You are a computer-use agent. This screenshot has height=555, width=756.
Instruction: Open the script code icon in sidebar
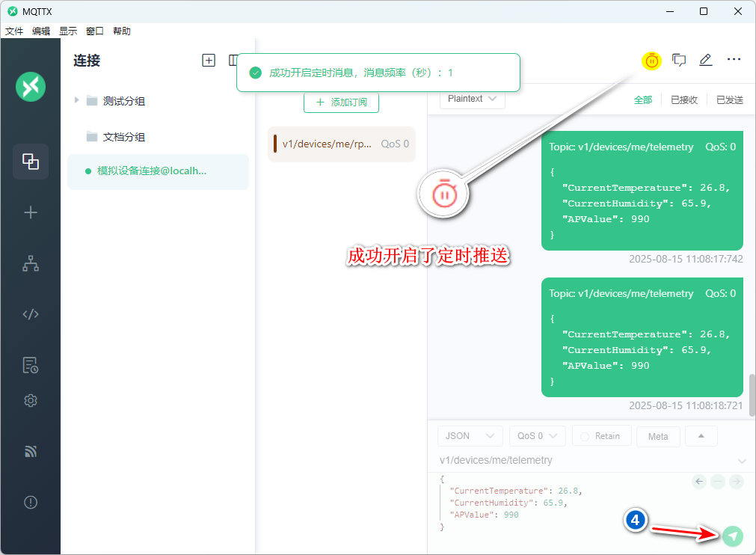coord(31,314)
